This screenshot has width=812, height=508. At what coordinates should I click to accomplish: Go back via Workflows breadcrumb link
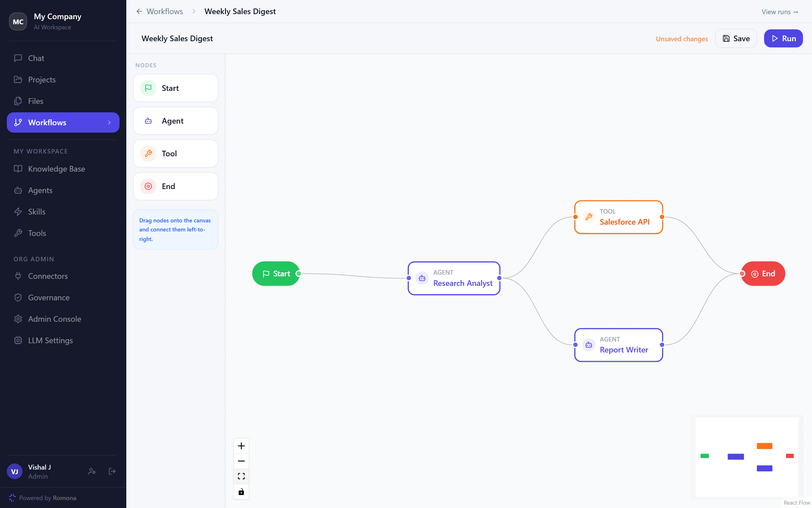pos(165,11)
